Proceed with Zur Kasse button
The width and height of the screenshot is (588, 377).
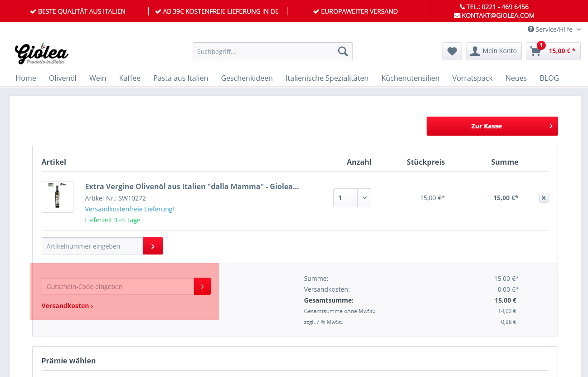(492, 126)
